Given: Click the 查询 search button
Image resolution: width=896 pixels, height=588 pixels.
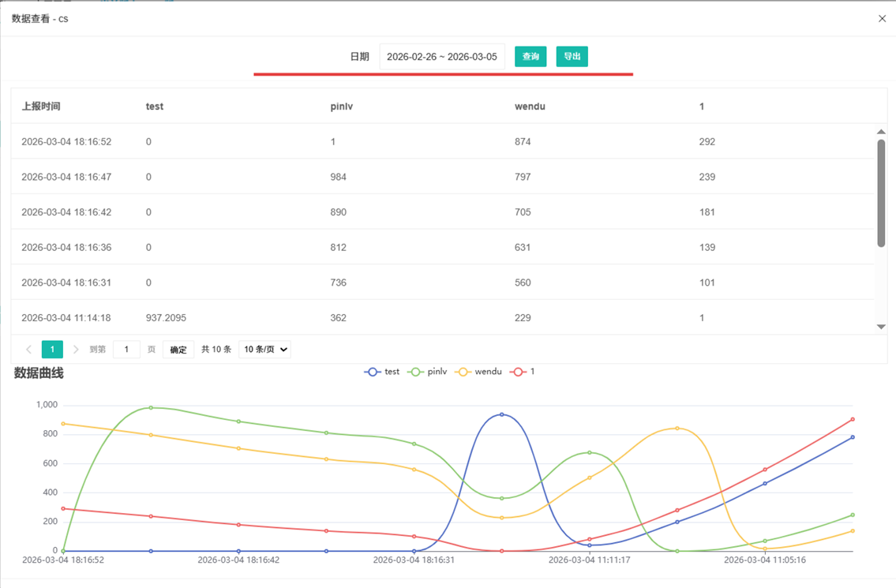Looking at the screenshot, I should tap(530, 57).
